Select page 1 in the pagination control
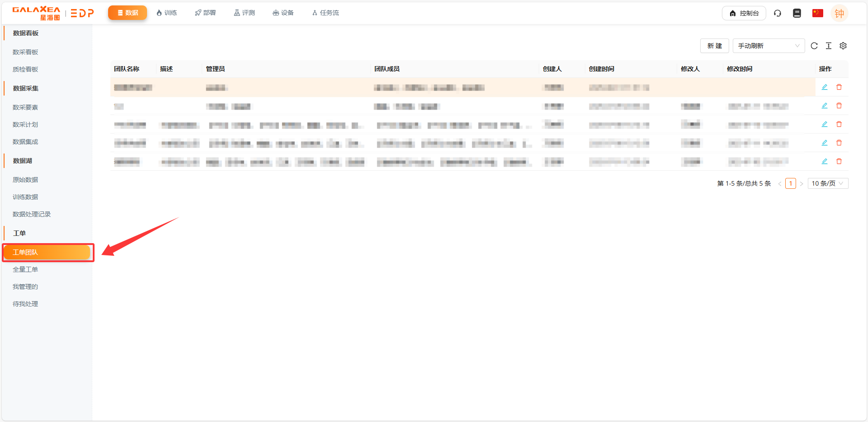The image size is (868, 422). (790, 183)
